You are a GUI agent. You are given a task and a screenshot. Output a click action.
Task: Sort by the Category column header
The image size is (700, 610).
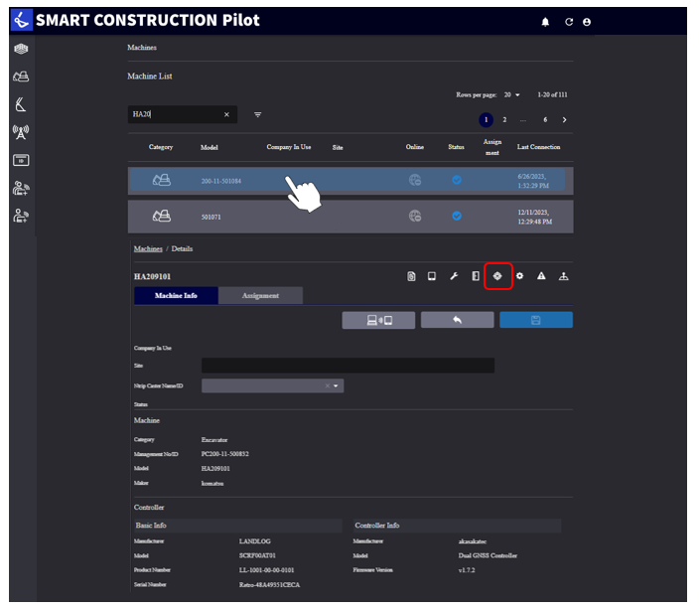pyautogui.click(x=161, y=147)
